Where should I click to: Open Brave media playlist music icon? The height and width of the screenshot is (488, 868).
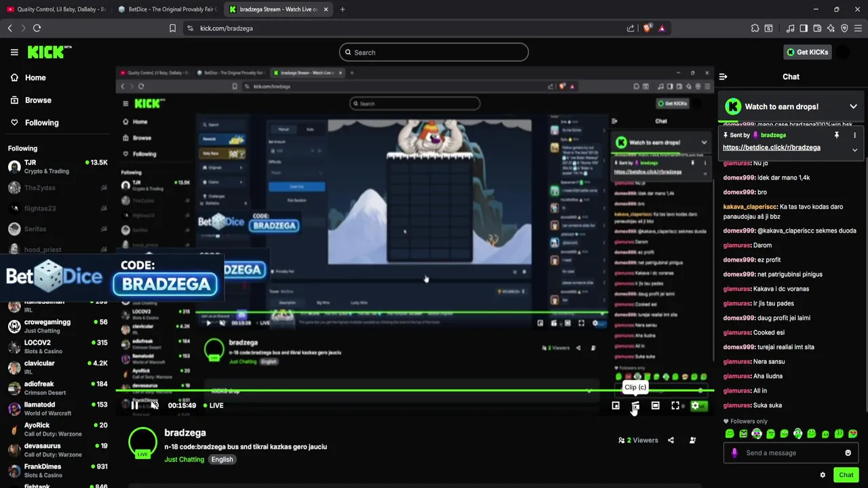coord(790,28)
